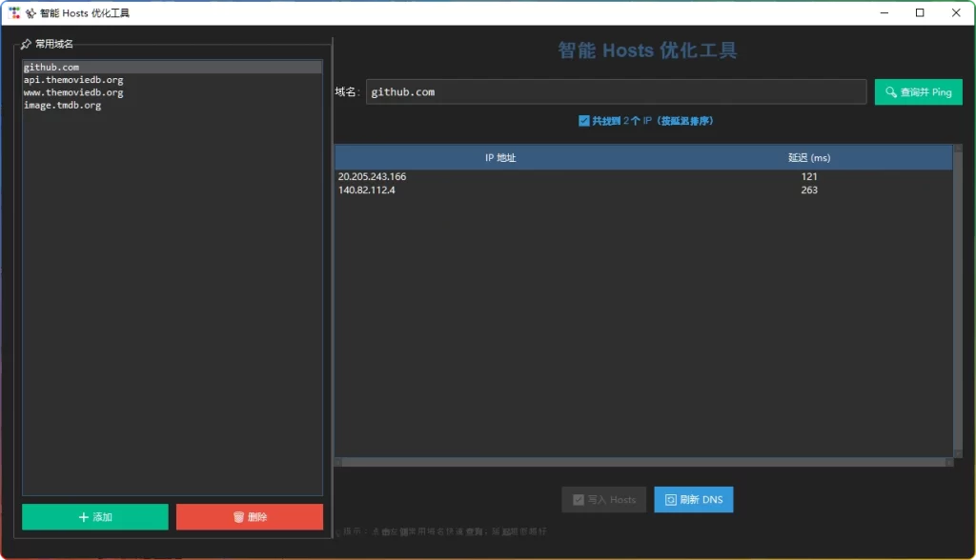Click the 刷新 DNS button
Image resolution: width=976 pixels, height=560 pixels.
coord(694,499)
